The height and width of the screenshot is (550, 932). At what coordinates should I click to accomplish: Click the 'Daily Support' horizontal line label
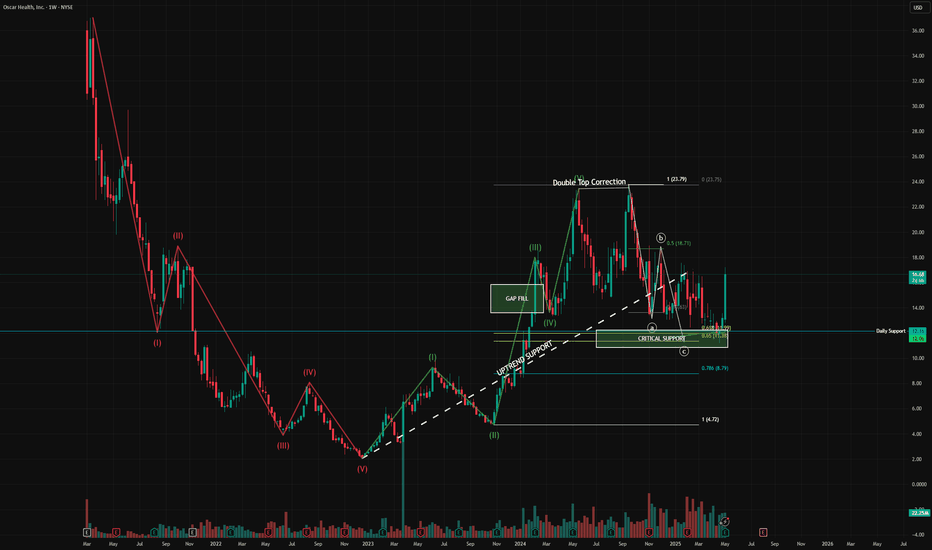pyautogui.click(x=890, y=331)
